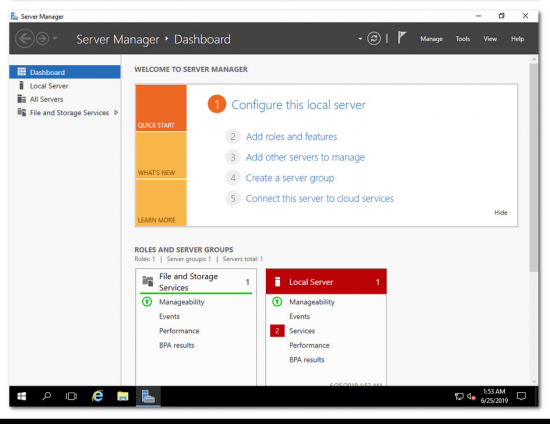Click the Local Server tile server icon
Screen dimensions: 550x424
click(x=277, y=282)
